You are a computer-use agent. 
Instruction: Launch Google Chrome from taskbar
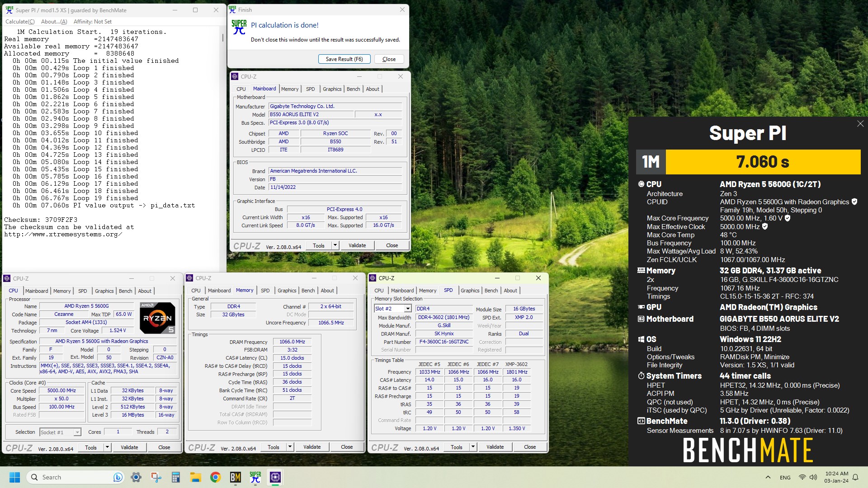pyautogui.click(x=216, y=477)
